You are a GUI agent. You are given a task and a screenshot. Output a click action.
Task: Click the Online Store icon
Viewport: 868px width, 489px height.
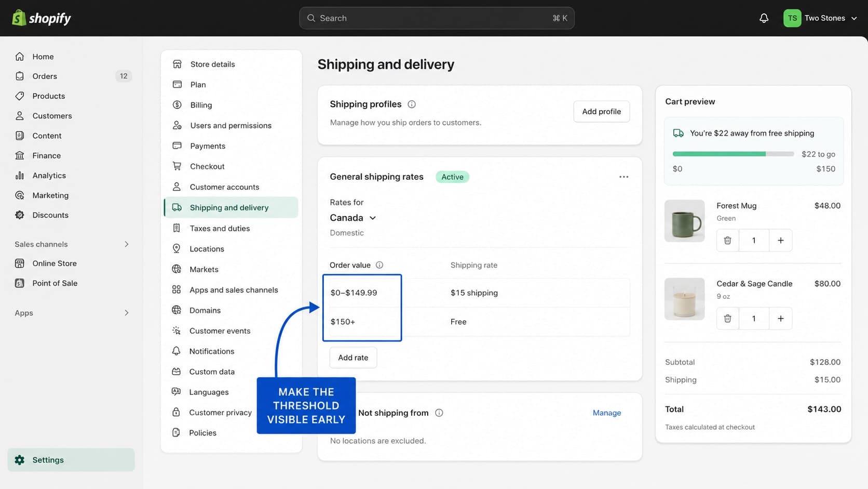(x=20, y=263)
